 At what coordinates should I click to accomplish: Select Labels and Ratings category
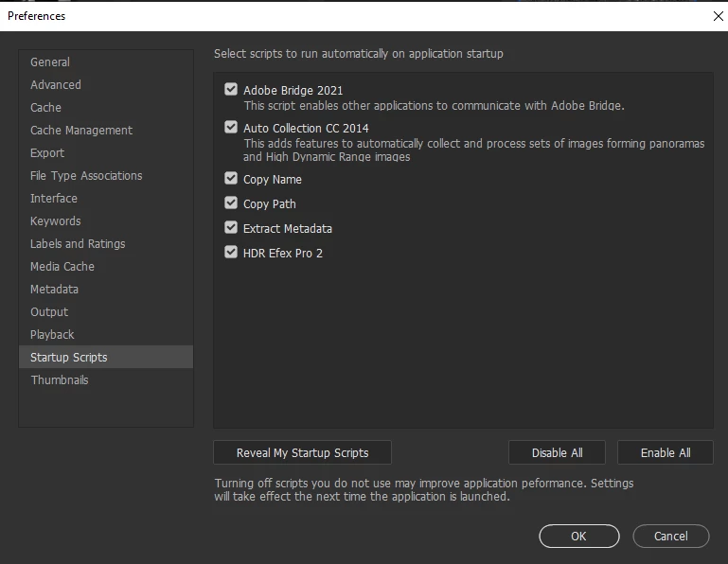106,244
